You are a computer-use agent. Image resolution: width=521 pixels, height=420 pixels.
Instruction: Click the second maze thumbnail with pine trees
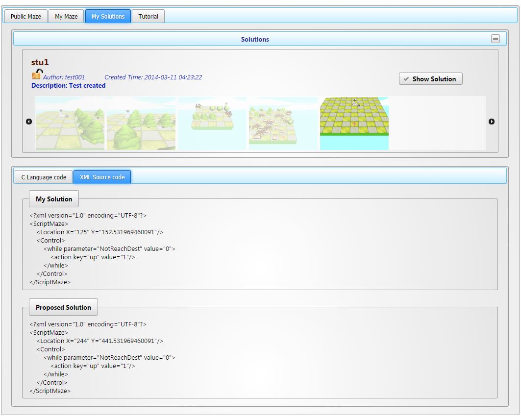(x=141, y=123)
